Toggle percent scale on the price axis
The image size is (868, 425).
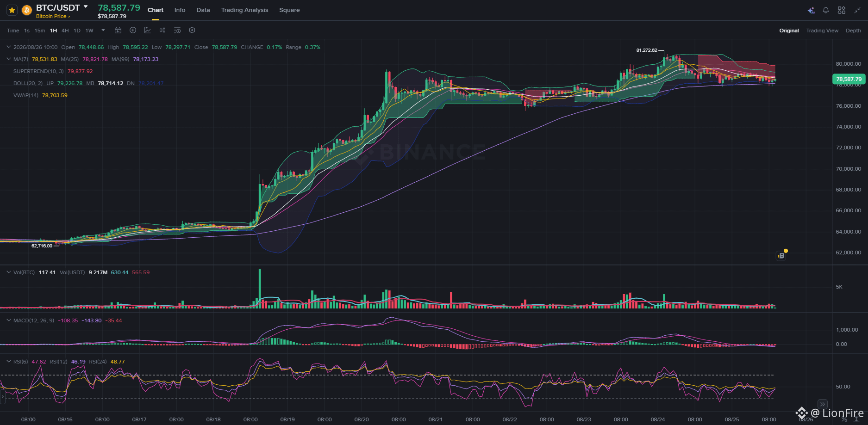point(844,419)
